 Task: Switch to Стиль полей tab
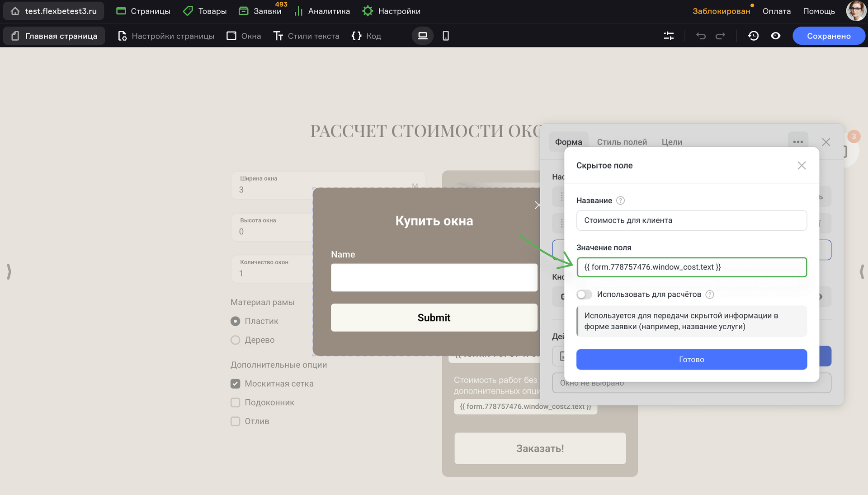pos(622,142)
